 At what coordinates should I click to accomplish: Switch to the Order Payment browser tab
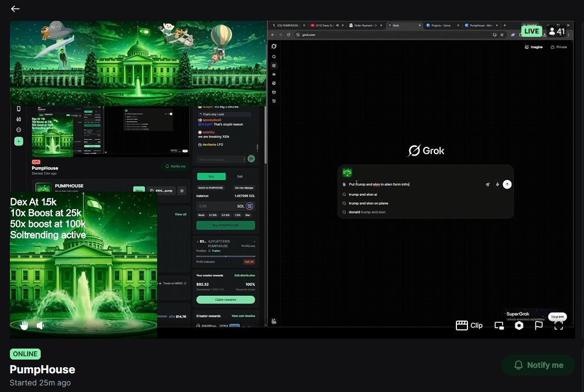(x=365, y=25)
